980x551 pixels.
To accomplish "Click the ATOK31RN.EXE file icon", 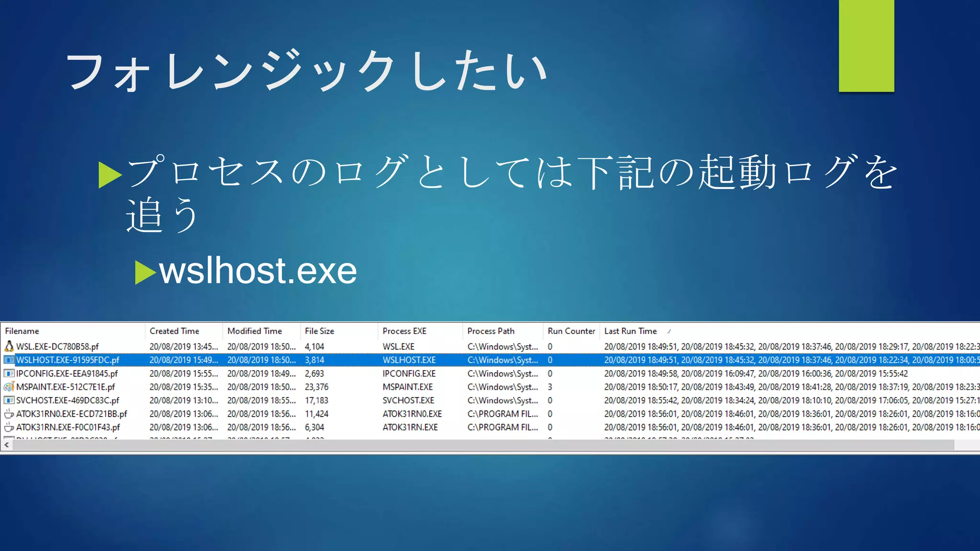I will coord(9,427).
